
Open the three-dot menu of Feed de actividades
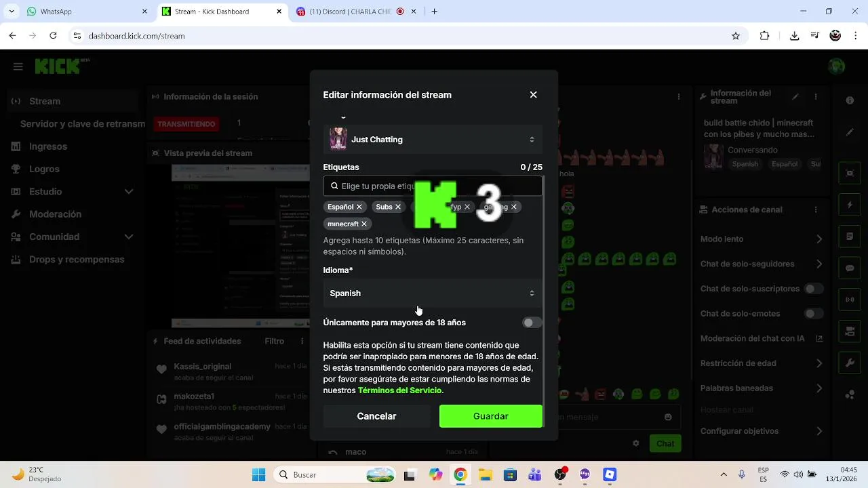[x=301, y=341]
